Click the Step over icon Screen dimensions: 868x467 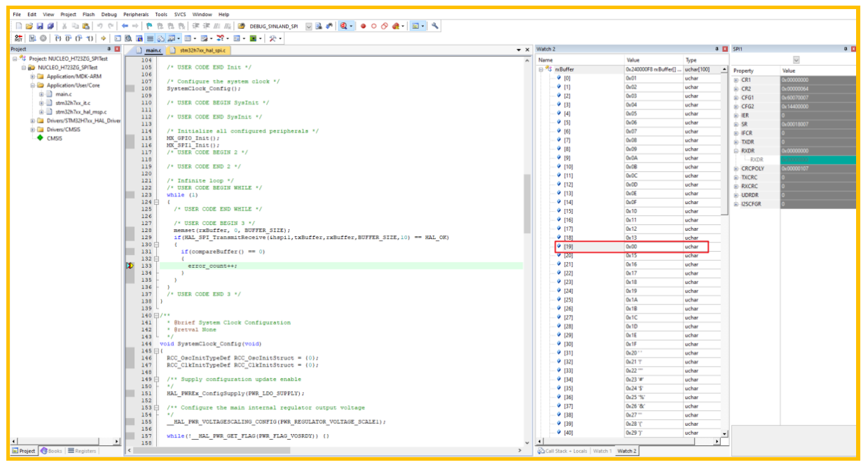(67, 39)
